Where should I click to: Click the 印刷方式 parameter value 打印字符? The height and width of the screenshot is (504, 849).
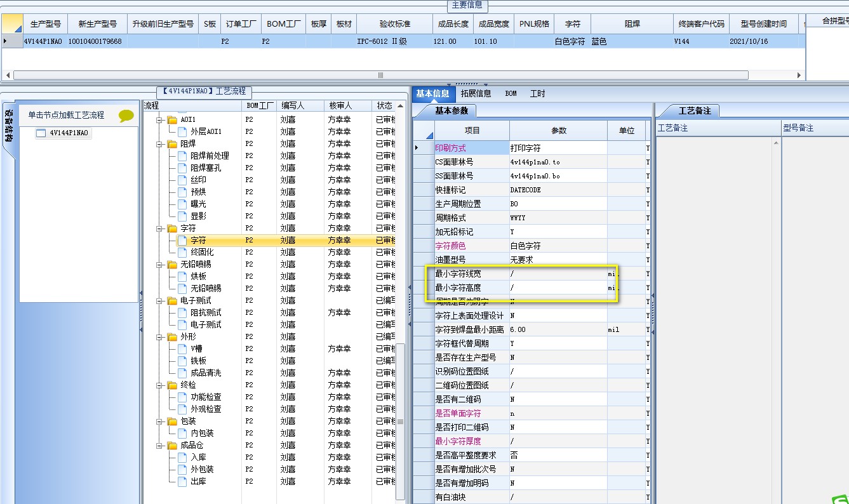[559, 148]
